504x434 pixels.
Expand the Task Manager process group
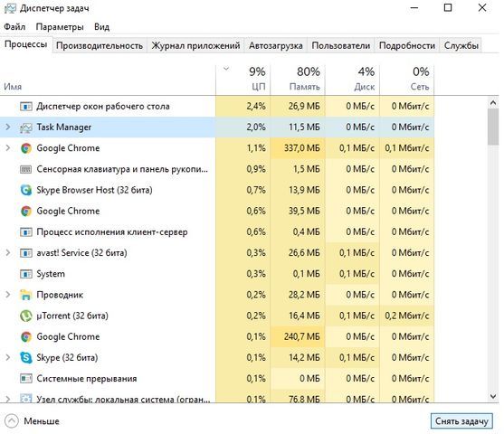pyautogui.click(x=8, y=127)
